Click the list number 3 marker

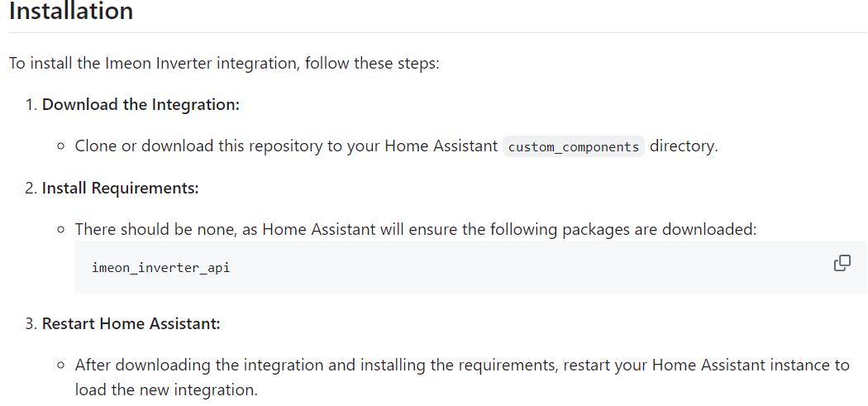click(x=31, y=323)
